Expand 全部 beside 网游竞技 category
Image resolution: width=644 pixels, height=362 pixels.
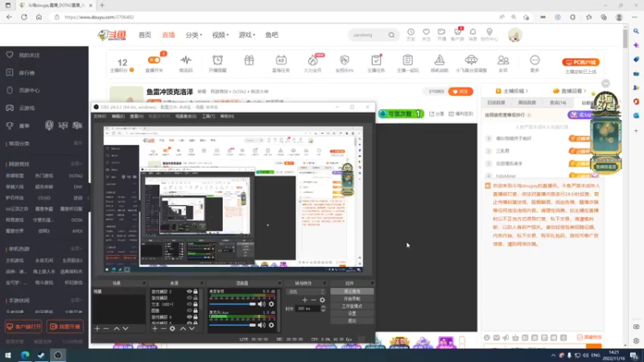(76, 164)
